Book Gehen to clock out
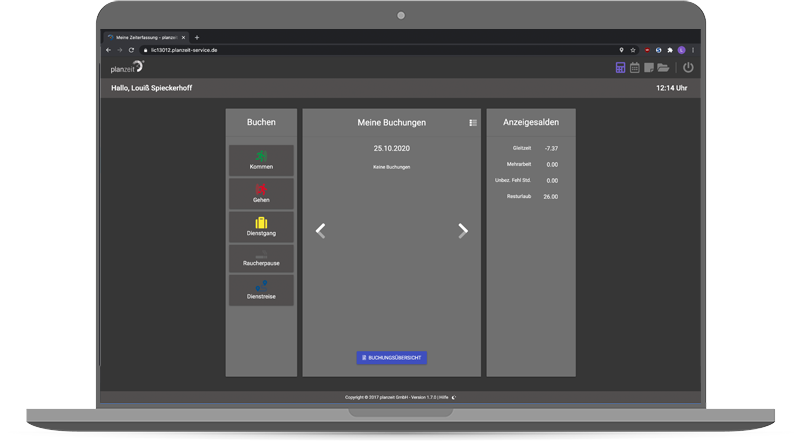The image size is (800, 441). pyautogui.click(x=261, y=193)
